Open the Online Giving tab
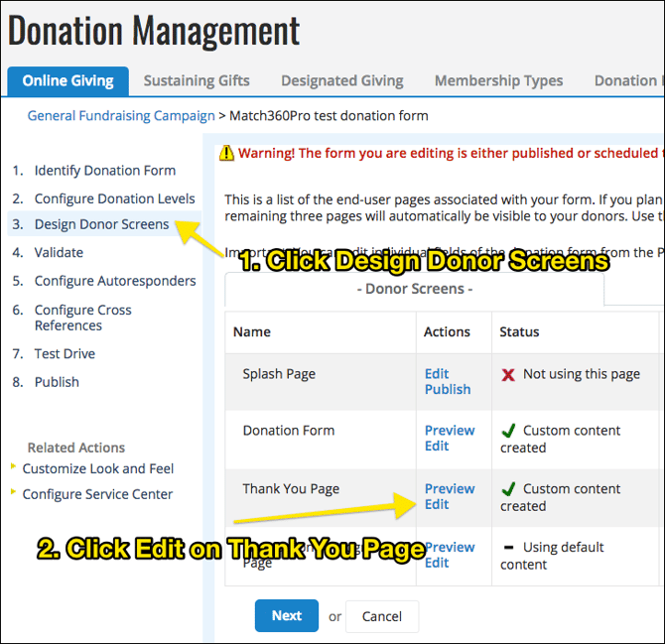 [67, 80]
